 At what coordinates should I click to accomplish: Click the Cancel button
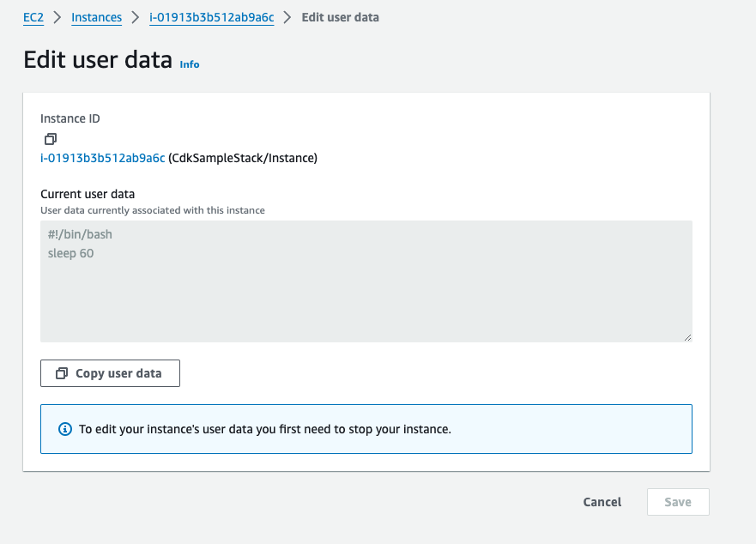coord(602,502)
